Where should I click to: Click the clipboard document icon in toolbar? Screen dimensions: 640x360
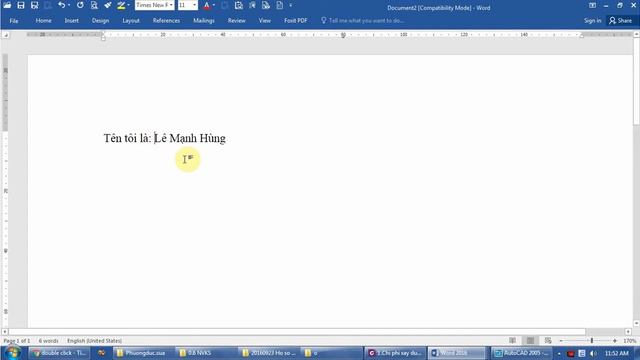239,5
